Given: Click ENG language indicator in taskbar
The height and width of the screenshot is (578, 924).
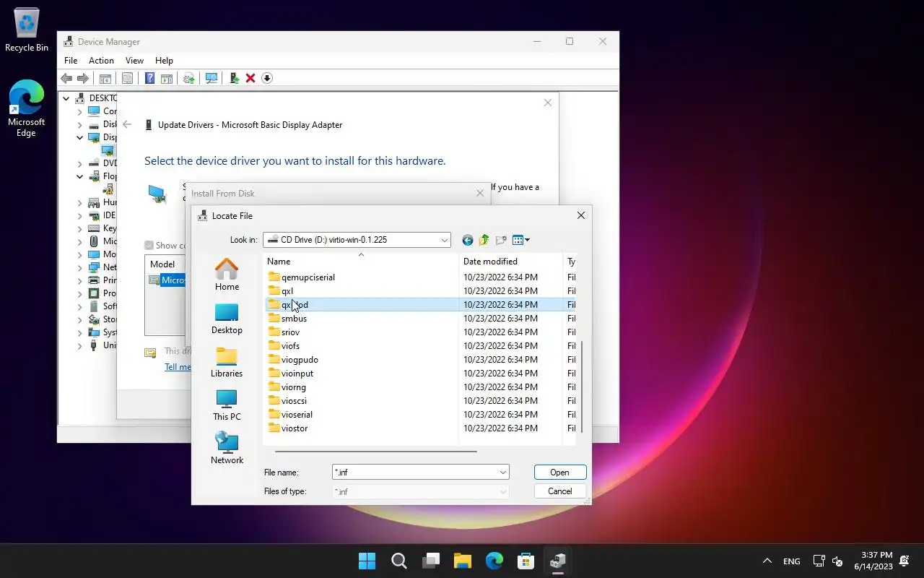Looking at the screenshot, I should (792, 561).
